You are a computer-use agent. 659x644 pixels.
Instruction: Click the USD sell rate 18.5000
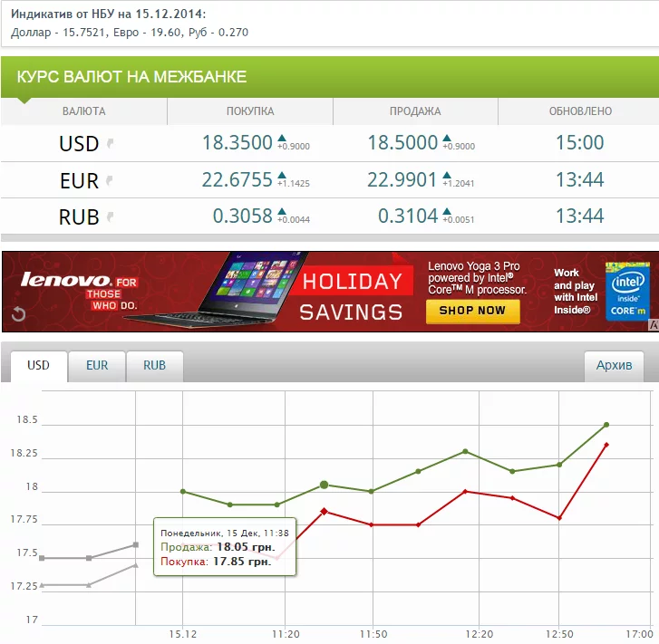point(402,143)
